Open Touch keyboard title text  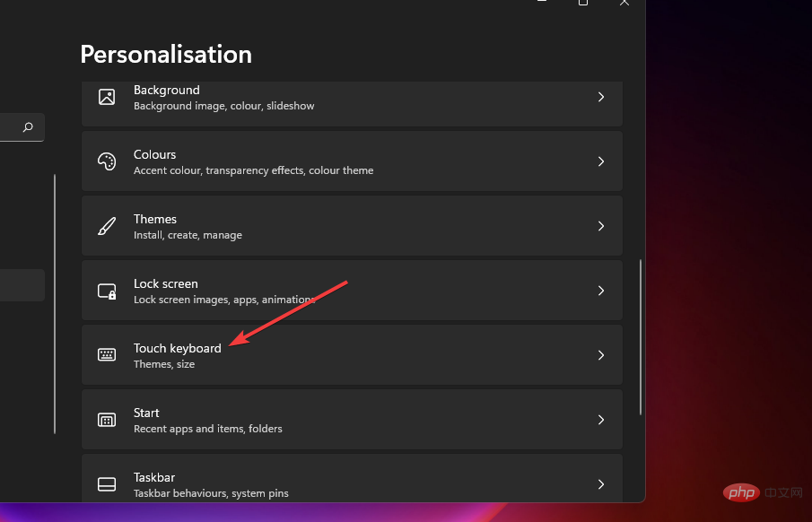(177, 348)
